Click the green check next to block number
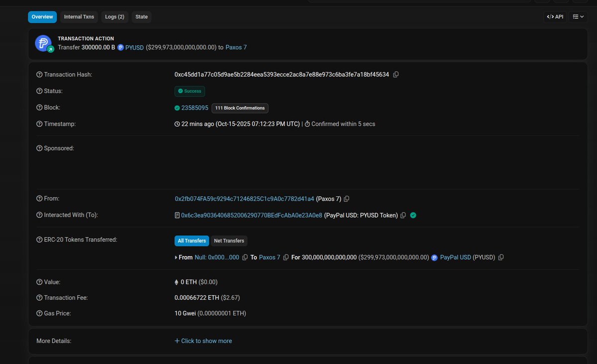The image size is (597, 364). click(177, 108)
